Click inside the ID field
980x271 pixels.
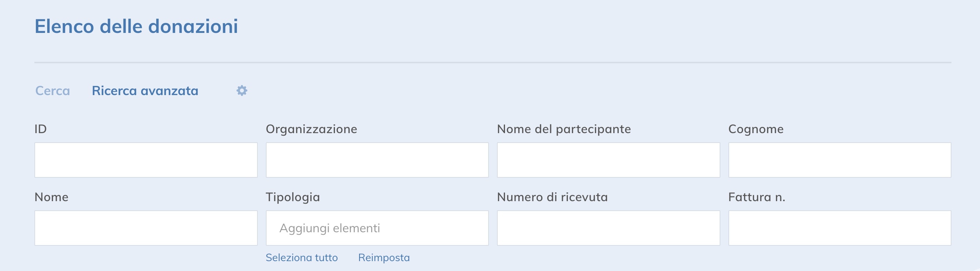pos(146,160)
